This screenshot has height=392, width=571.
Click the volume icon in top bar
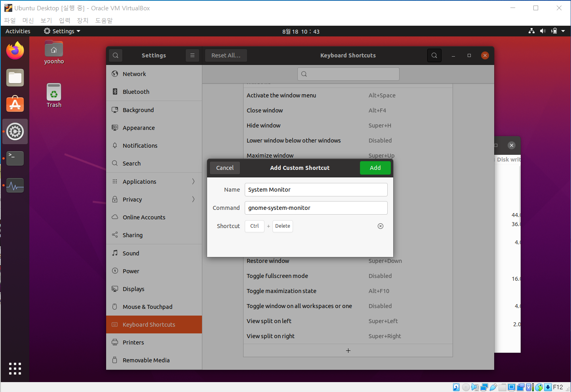point(542,31)
